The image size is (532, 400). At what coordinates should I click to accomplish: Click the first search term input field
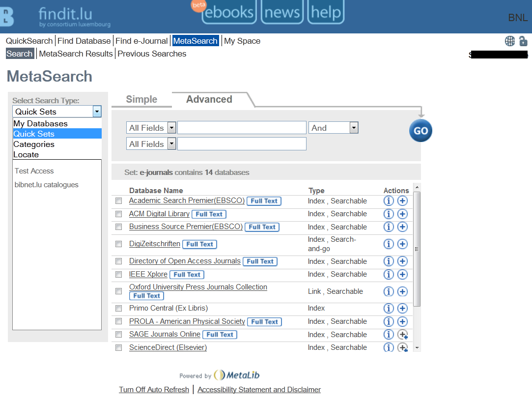[242, 128]
